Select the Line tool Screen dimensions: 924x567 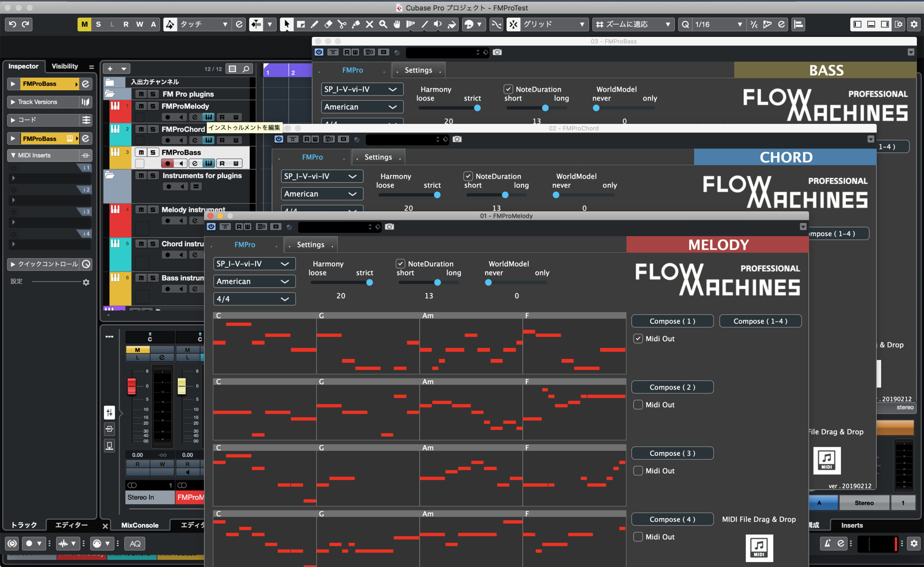[424, 25]
